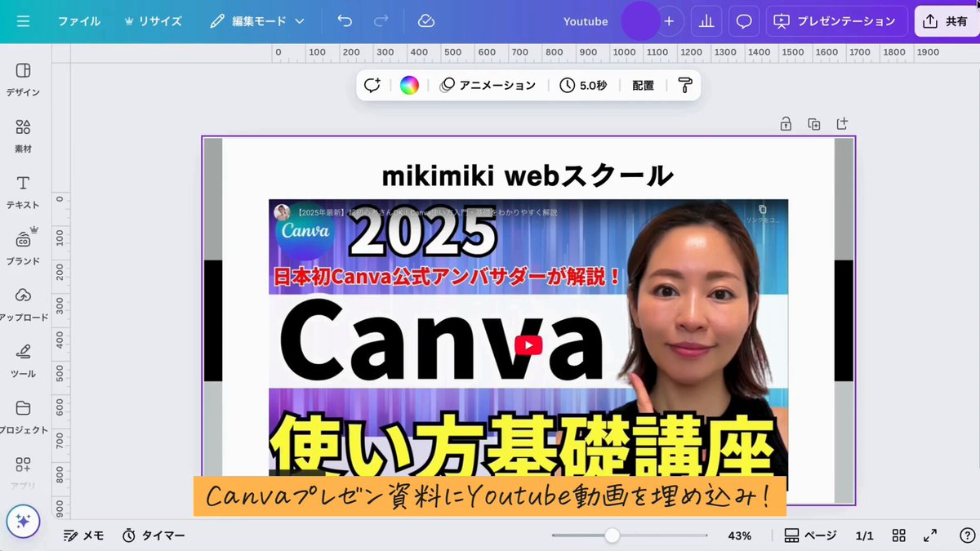980x551 pixels.
Task: Open the document colors wheel in the toolbar
Action: [x=408, y=84]
